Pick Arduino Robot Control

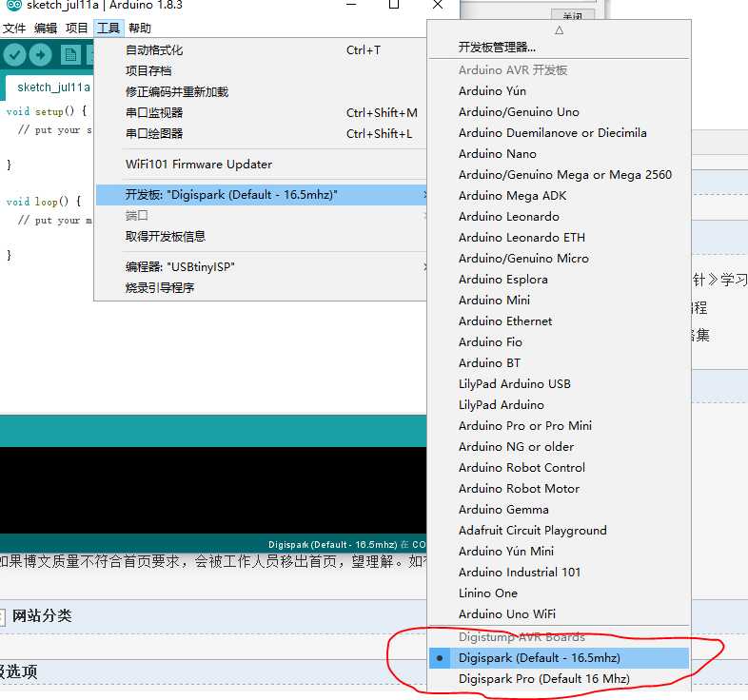pyautogui.click(x=559, y=468)
